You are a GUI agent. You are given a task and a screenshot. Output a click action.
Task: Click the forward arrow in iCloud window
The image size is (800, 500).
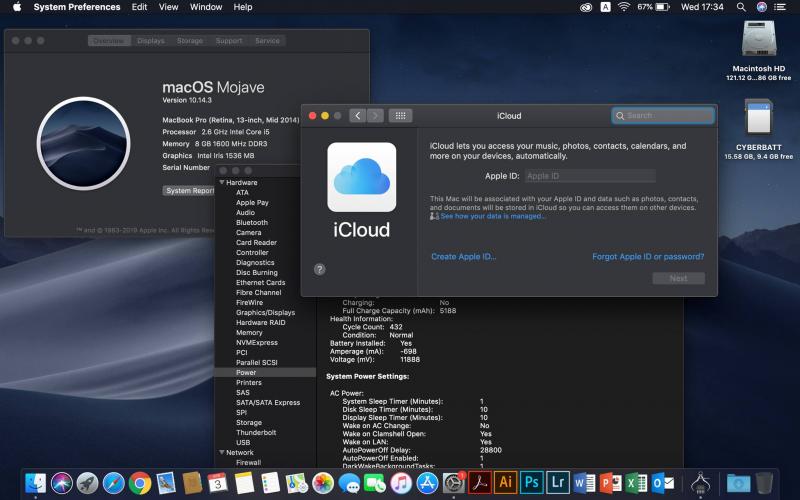pos(375,116)
